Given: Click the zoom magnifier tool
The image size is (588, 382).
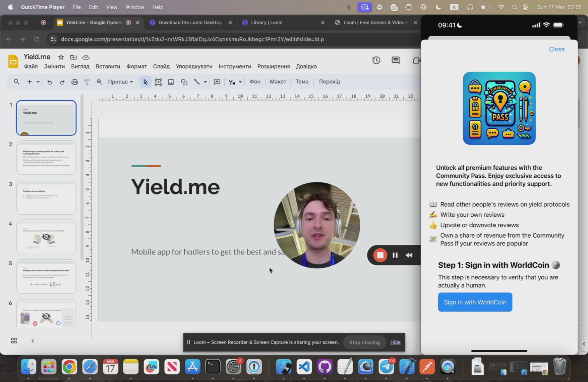Looking at the screenshot, I should point(99,82).
